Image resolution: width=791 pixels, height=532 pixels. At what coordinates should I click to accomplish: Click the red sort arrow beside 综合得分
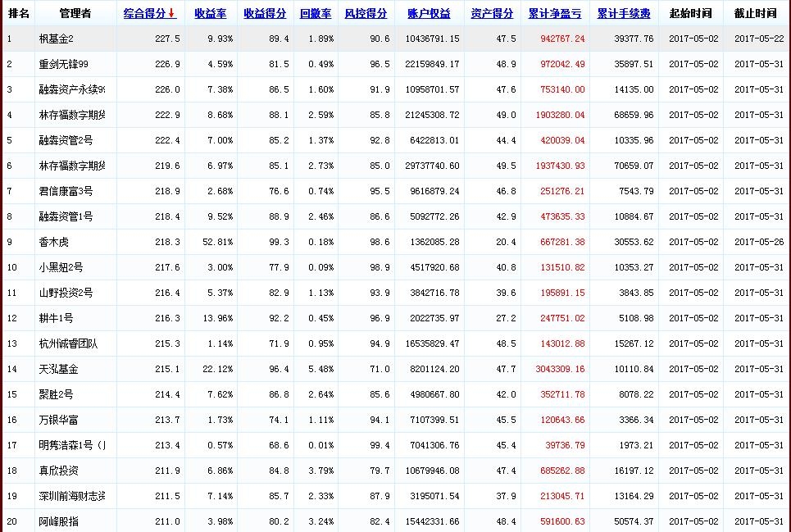[172, 14]
